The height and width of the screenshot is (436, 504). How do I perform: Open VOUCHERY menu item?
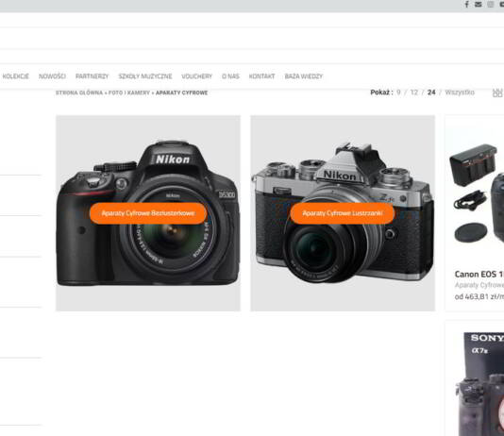click(196, 76)
